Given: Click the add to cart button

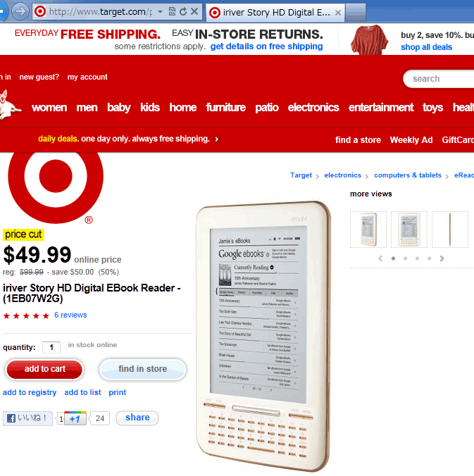Looking at the screenshot, I should (x=44, y=369).
